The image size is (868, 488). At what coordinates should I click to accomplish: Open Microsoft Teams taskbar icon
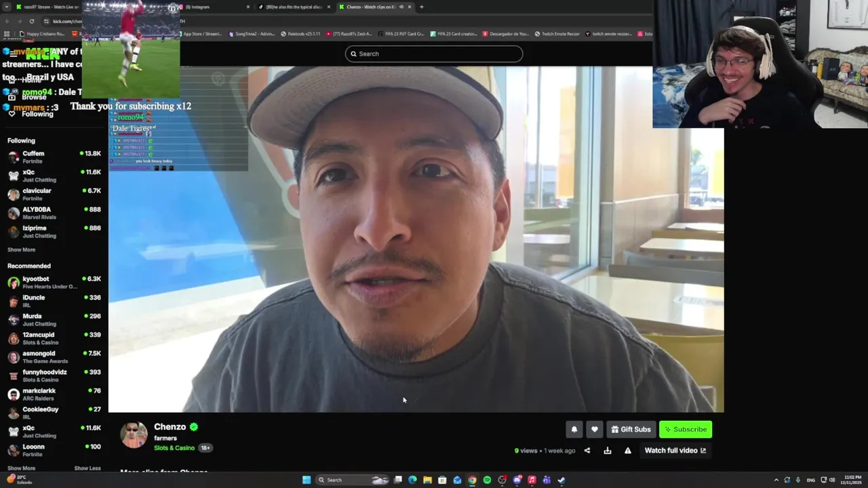pyautogui.click(x=547, y=480)
